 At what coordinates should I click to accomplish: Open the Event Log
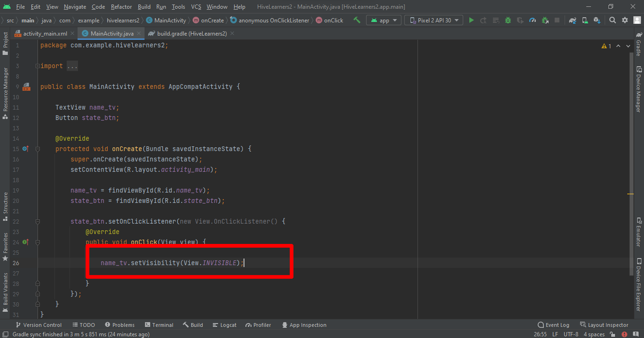click(553, 325)
